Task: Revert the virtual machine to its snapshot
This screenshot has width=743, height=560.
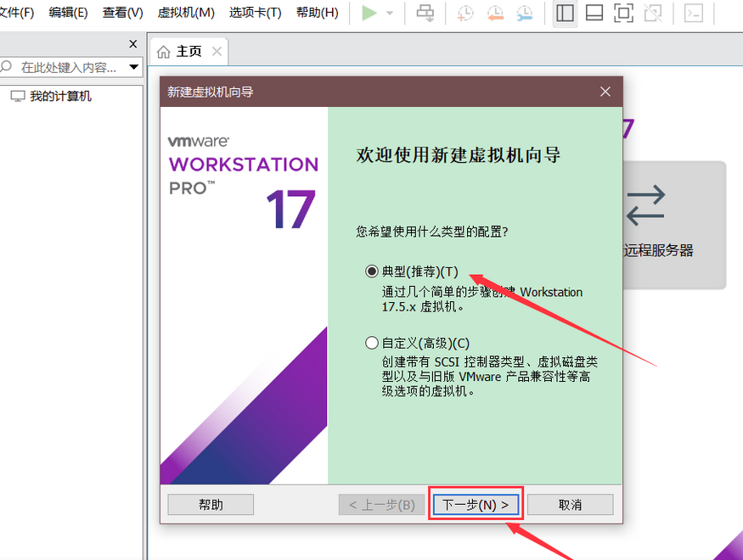Action: click(495, 14)
